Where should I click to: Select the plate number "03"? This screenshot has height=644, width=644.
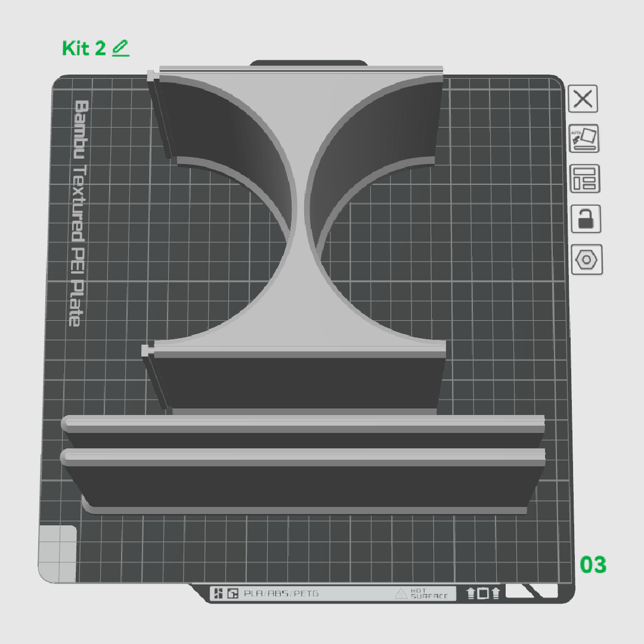pos(593,565)
